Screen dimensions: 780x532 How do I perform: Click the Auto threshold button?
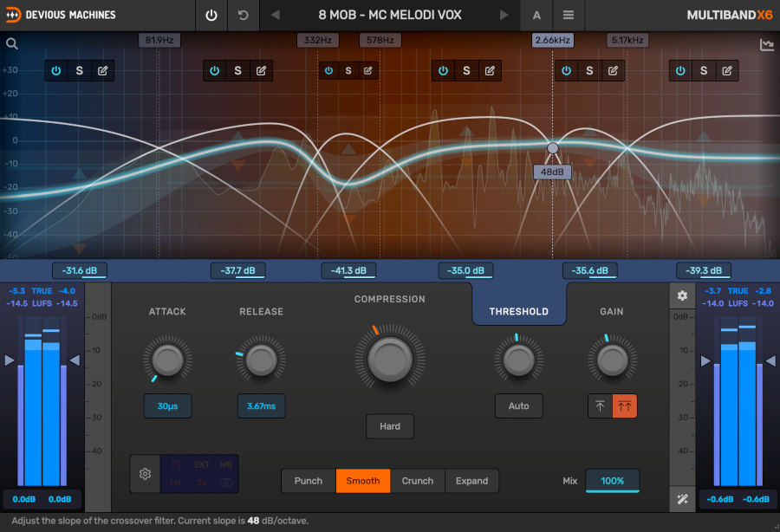click(518, 405)
